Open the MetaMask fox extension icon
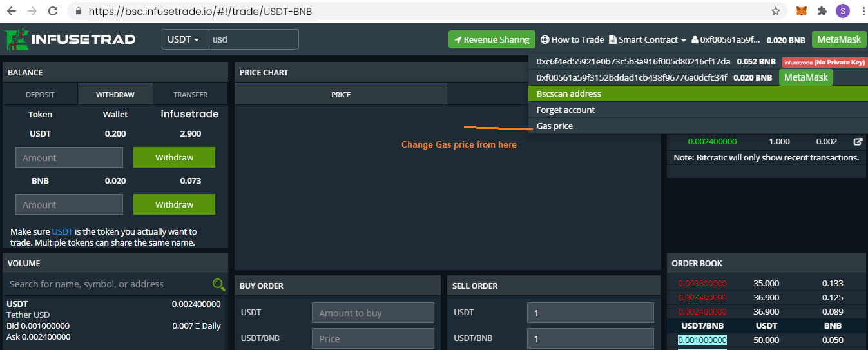 (801, 11)
